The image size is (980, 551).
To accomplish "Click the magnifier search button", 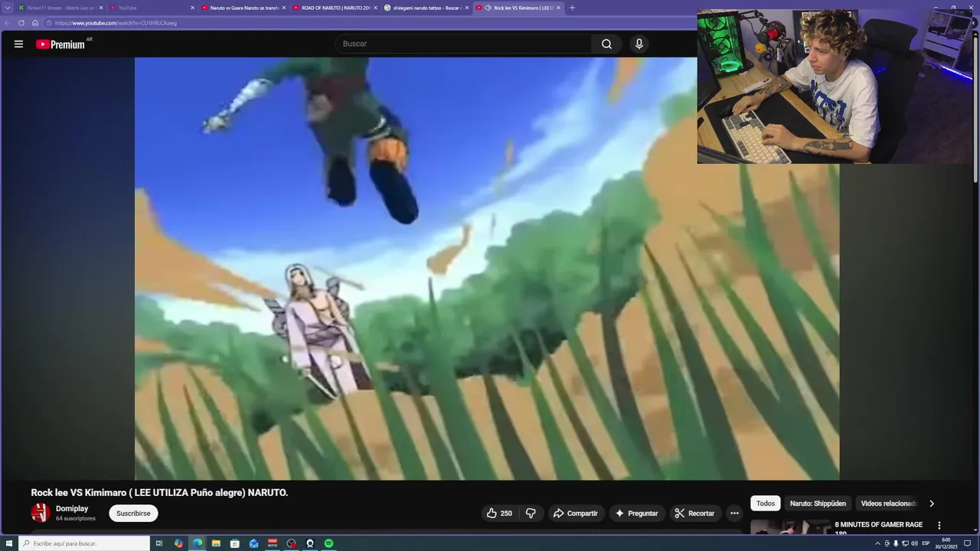I will (606, 44).
